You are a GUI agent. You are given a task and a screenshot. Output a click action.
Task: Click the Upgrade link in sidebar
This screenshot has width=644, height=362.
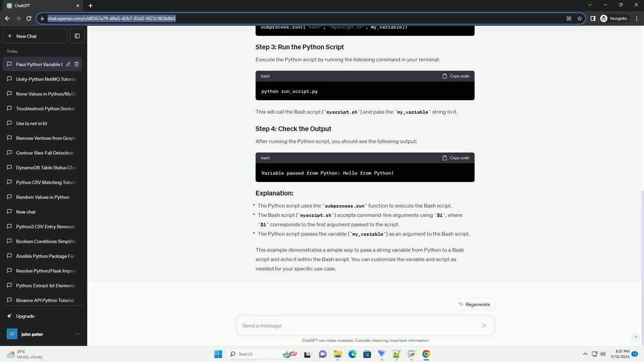point(25,316)
